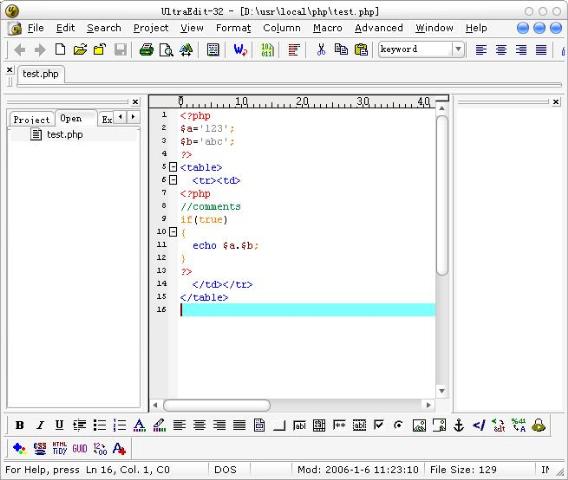568x480 pixels.
Task: Collapse the brace fold on line 10
Action: click(173, 232)
